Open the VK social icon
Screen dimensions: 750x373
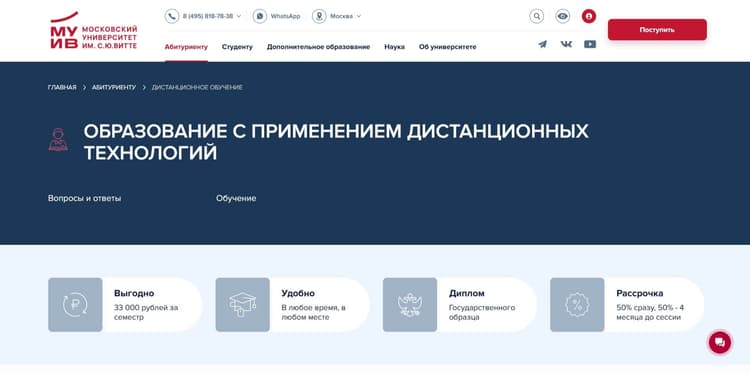click(x=566, y=44)
